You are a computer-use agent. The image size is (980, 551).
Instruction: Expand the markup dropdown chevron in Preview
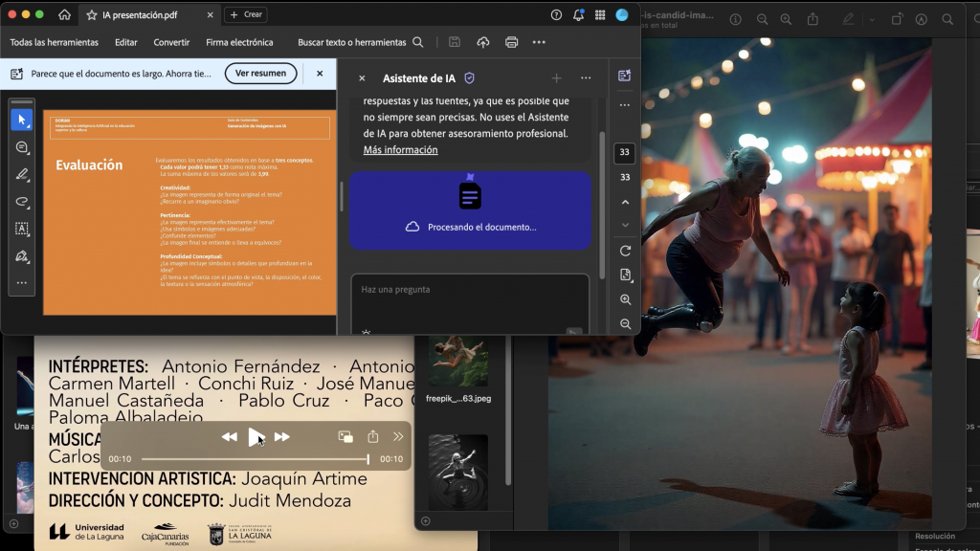pyautogui.click(x=871, y=19)
